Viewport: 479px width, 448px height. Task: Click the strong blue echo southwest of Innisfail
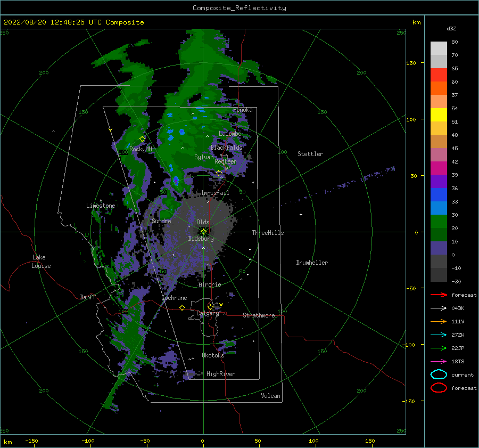point(176,181)
